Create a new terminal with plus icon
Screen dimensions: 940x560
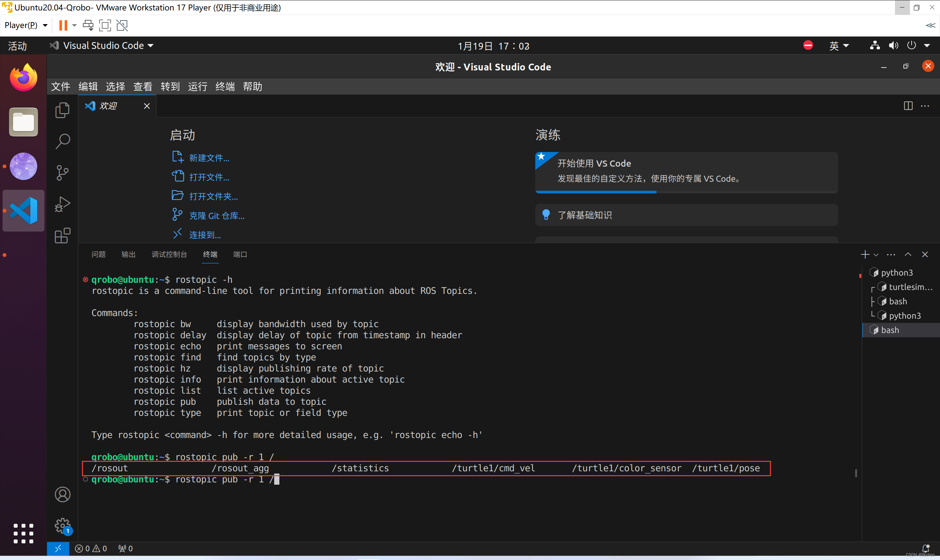tap(865, 255)
